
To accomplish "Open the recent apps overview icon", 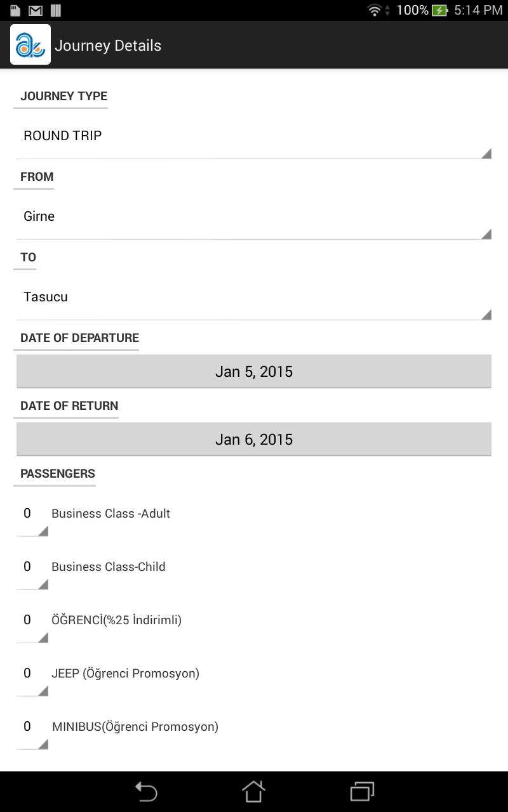I will [362, 791].
